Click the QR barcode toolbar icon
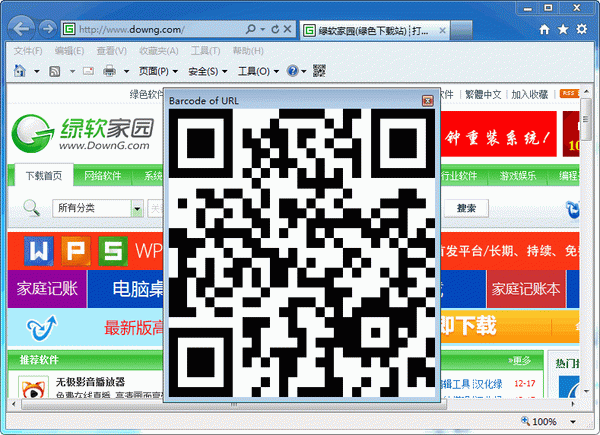This screenshot has width=600, height=435. pos(319,71)
